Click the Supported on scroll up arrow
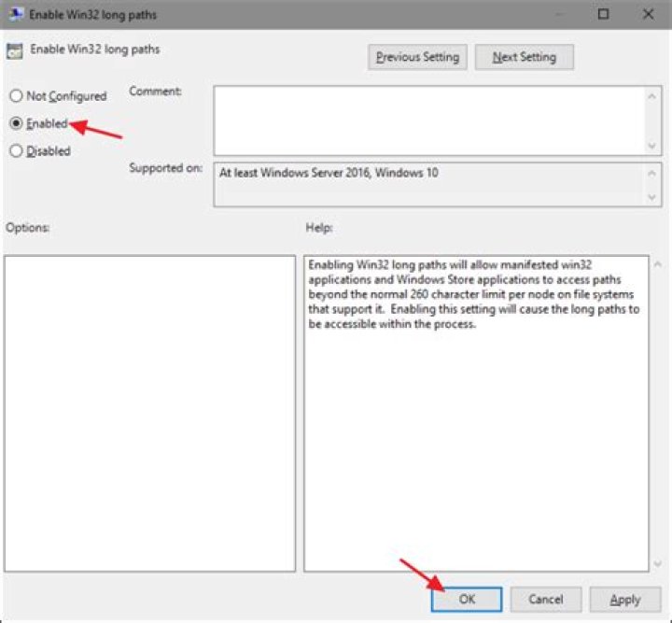672x623 pixels. 651,173
